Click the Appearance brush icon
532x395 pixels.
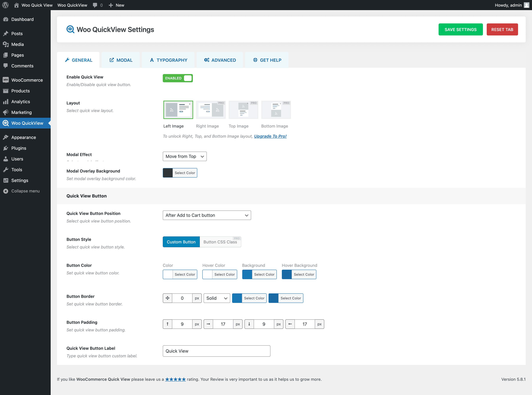click(x=6, y=137)
